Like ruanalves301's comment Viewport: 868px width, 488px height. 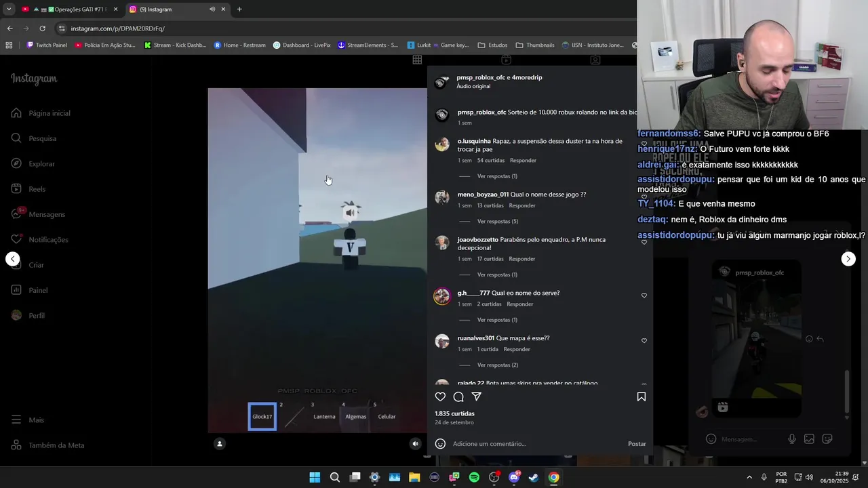pyautogui.click(x=644, y=341)
